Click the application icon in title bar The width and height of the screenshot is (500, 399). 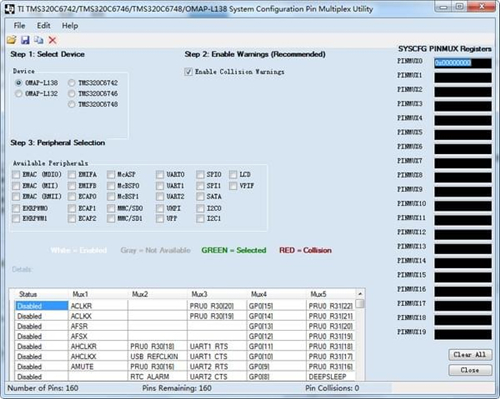10,9
